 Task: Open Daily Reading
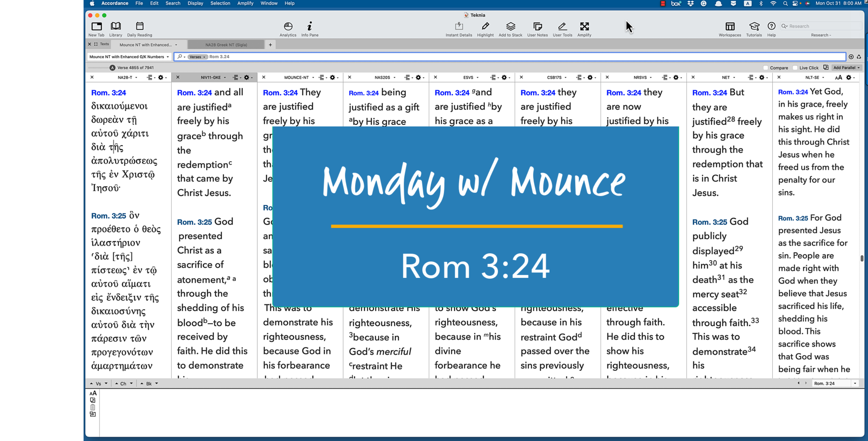(139, 29)
